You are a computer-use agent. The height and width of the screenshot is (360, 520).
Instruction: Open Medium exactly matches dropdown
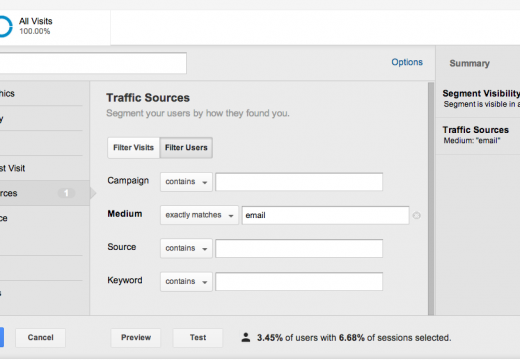199,215
